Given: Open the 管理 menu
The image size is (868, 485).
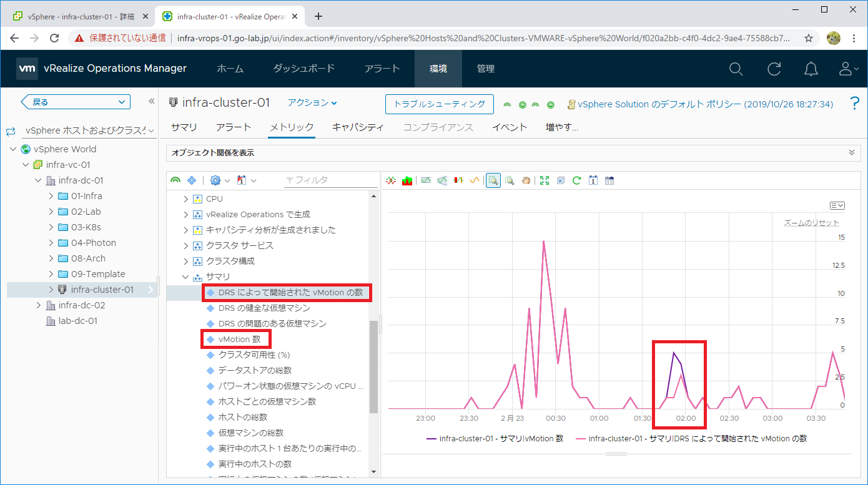Looking at the screenshot, I should [x=486, y=69].
